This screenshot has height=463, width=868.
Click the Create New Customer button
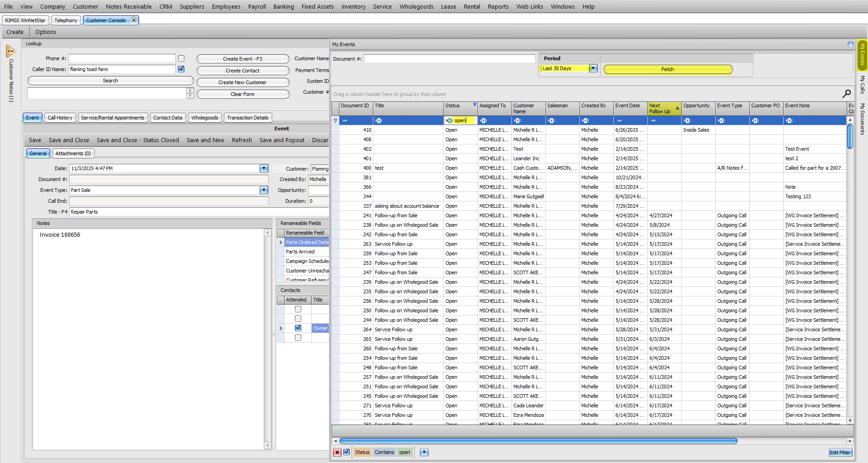[242, 82]
